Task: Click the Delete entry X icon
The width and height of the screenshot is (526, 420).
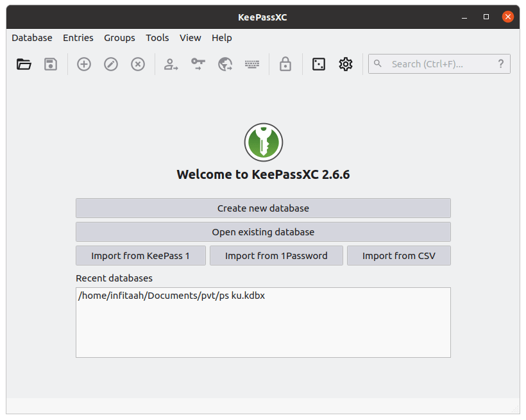Action: [138, 64]
